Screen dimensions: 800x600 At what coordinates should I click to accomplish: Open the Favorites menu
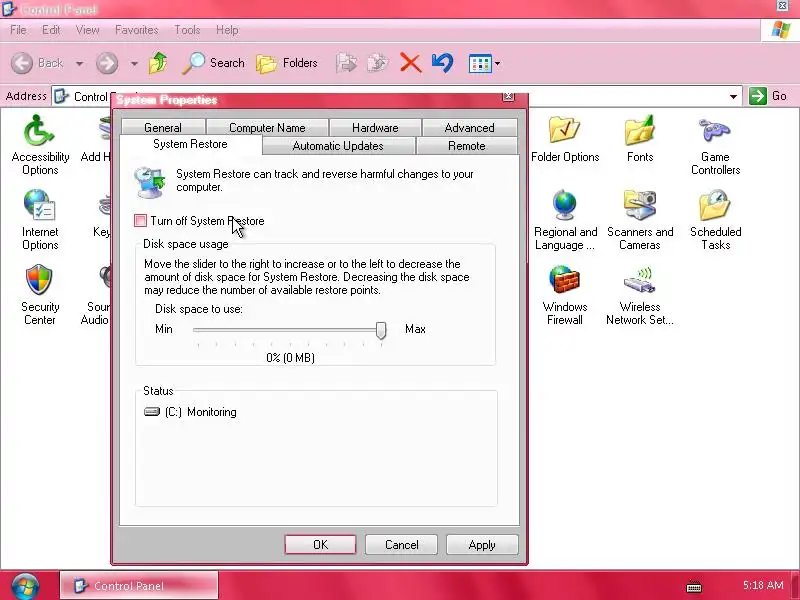(136, 30)
